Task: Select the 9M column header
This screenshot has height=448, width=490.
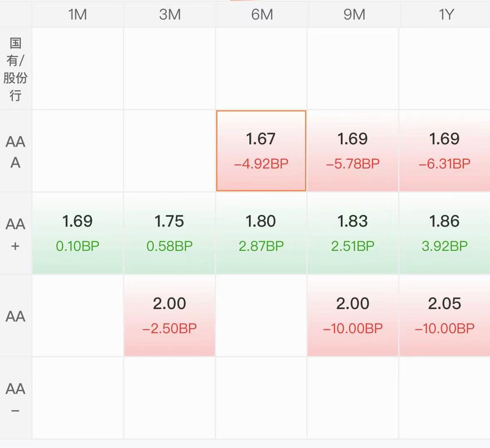Action: [354, 15]
